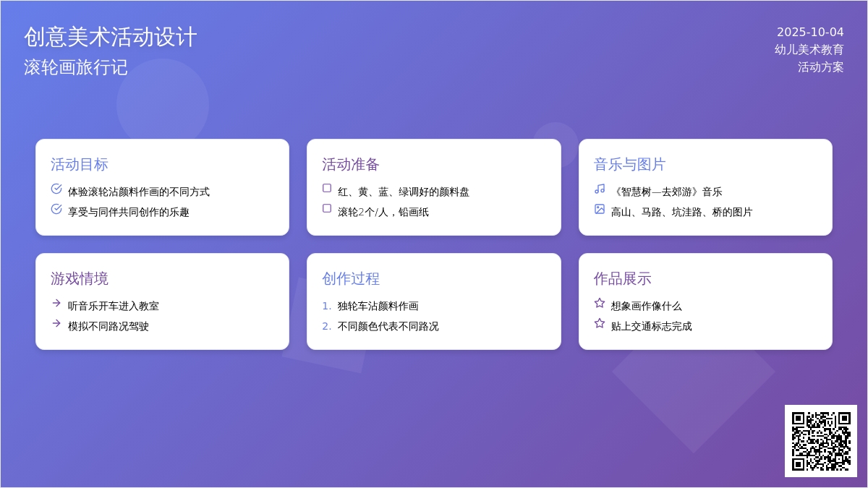Select the 音乐与图片 card heading
The height and width of the screenshot is (488, 868).
click(629, 164)
